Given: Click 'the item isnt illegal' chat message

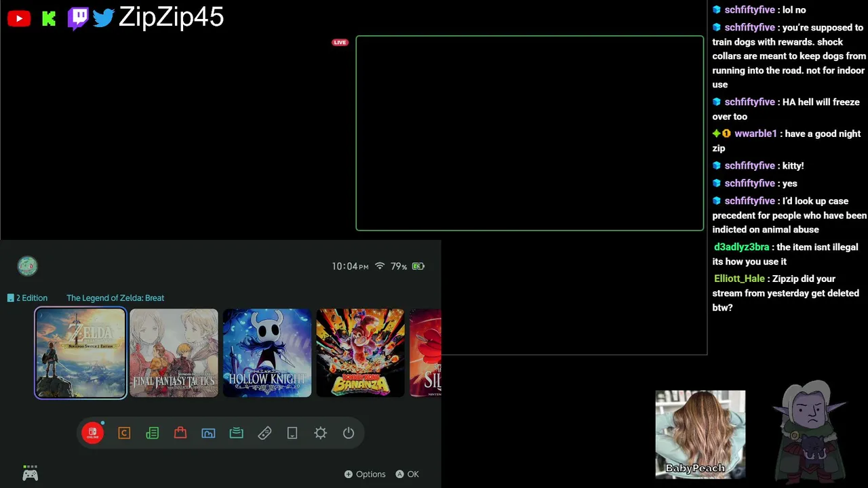Looking at the screenshot, I should click(x=785, y=254).
